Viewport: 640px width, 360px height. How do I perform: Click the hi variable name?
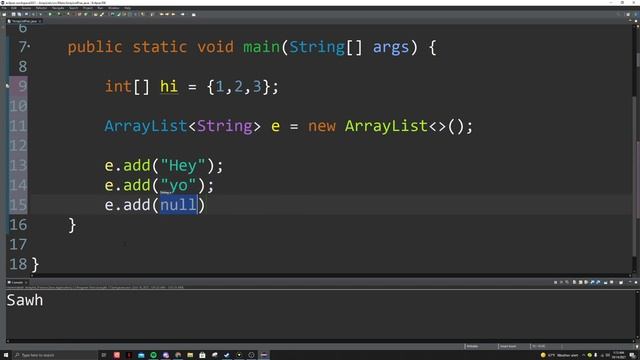pyautogui.click(x=169, y=87)
